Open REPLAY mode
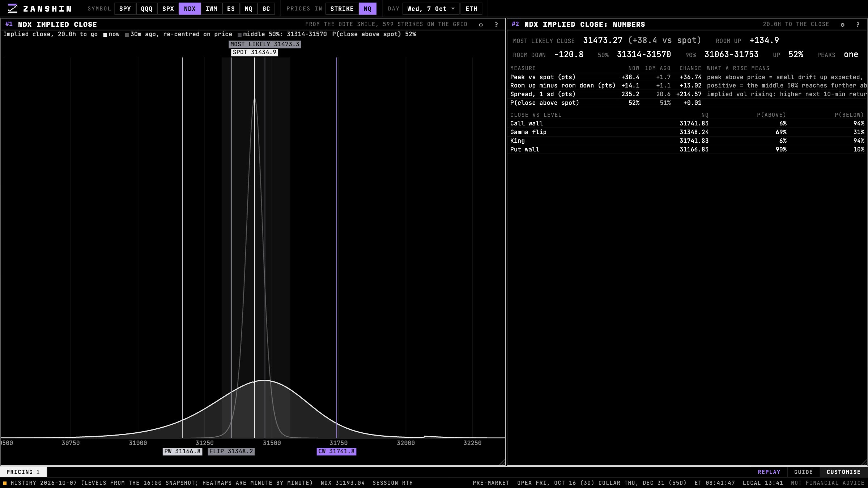Viewport: 868px width, 488px height. pos(769,472)
